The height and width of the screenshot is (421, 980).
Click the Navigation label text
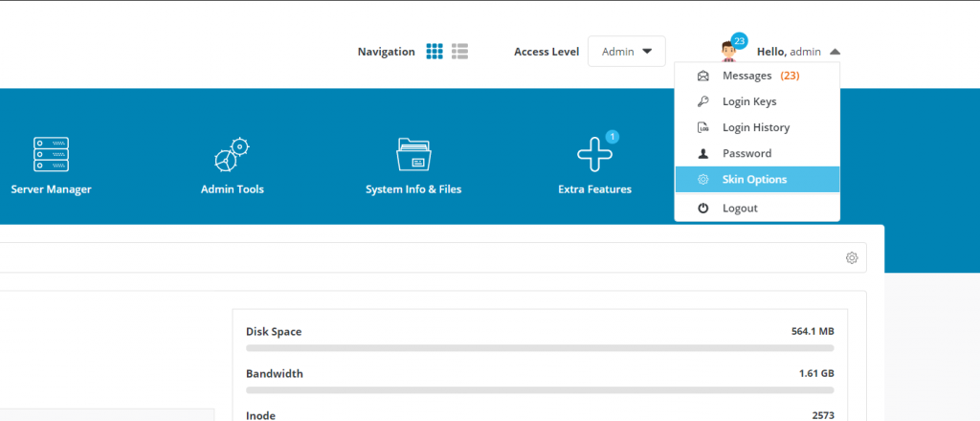387,52
